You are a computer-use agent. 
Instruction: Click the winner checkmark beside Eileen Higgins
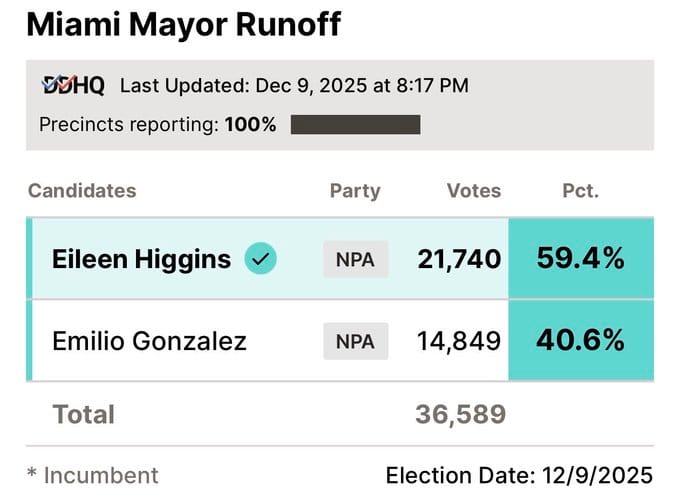261,260
